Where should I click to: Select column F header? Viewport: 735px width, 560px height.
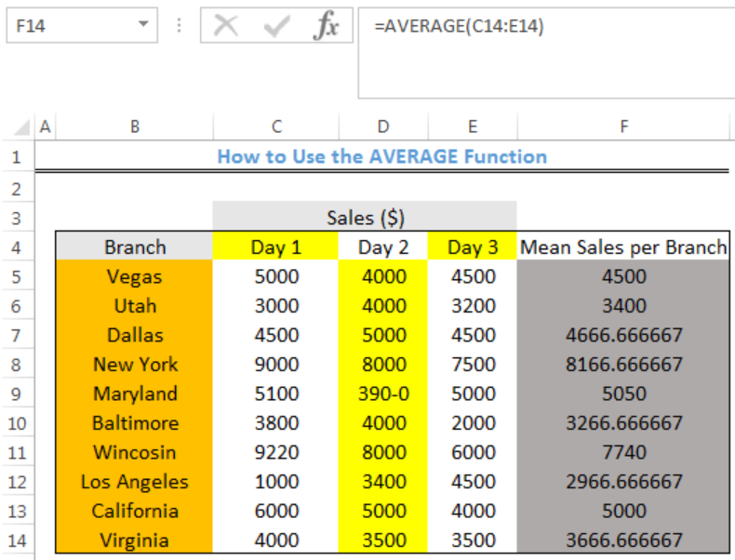[624, 127]
